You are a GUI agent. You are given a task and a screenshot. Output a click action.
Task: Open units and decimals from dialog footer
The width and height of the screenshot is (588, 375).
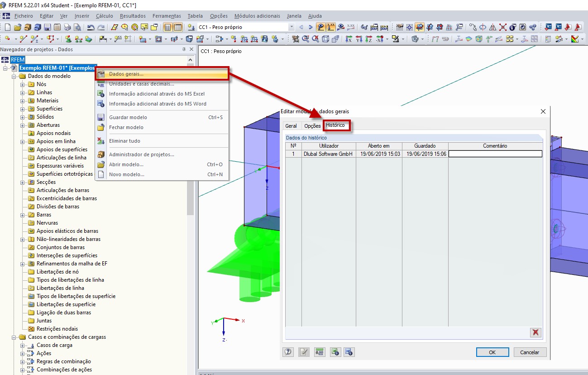click(x=320, y=352)
